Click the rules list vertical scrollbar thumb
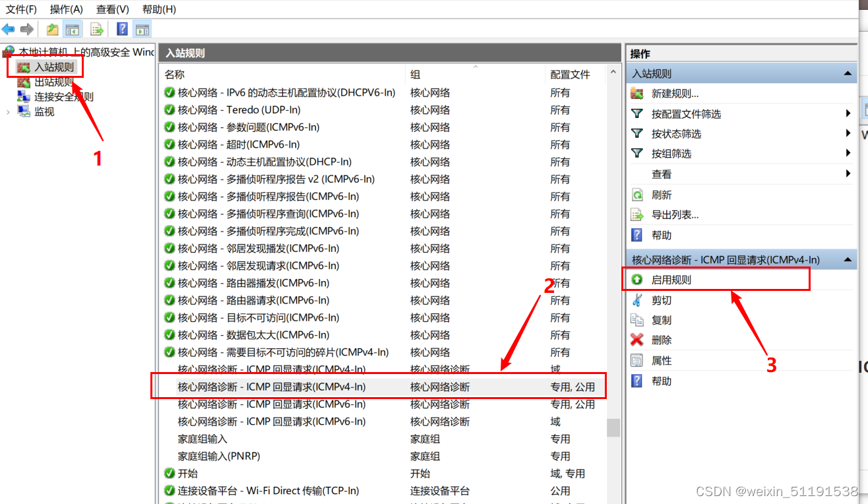 coord(613,428)
